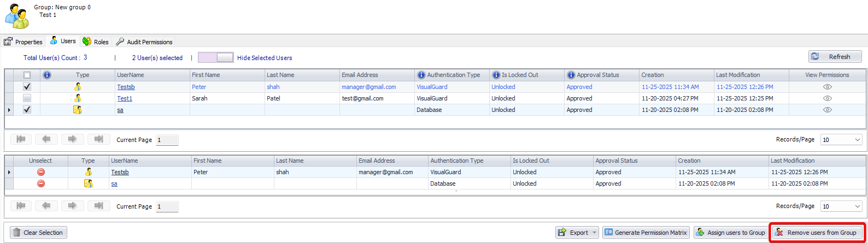Click Assign users to Group button

(731, 233)
